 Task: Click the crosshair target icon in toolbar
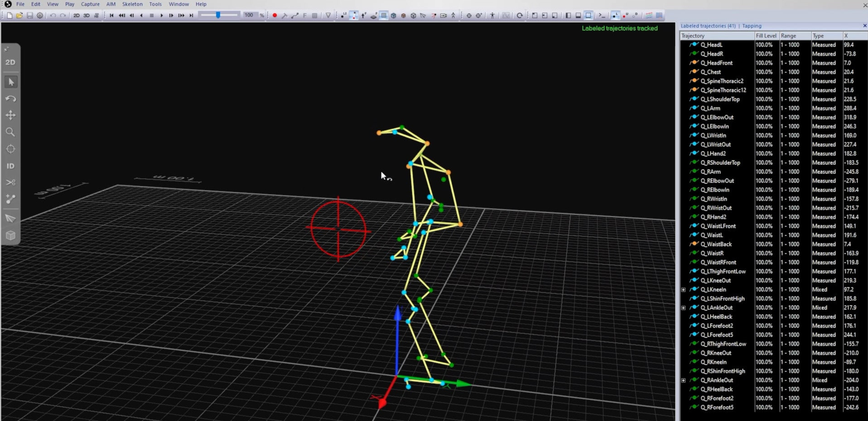(x=469, y=15)
